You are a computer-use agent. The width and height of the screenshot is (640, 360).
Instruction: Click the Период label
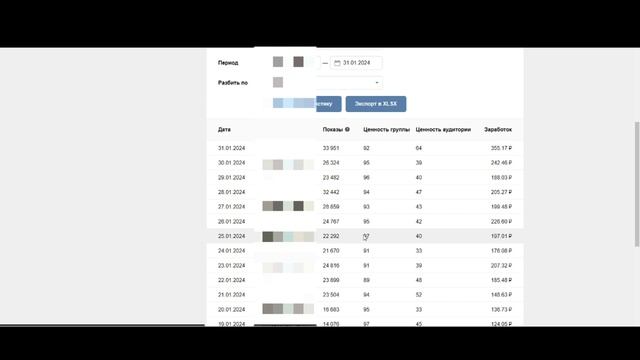coord(228,63)
